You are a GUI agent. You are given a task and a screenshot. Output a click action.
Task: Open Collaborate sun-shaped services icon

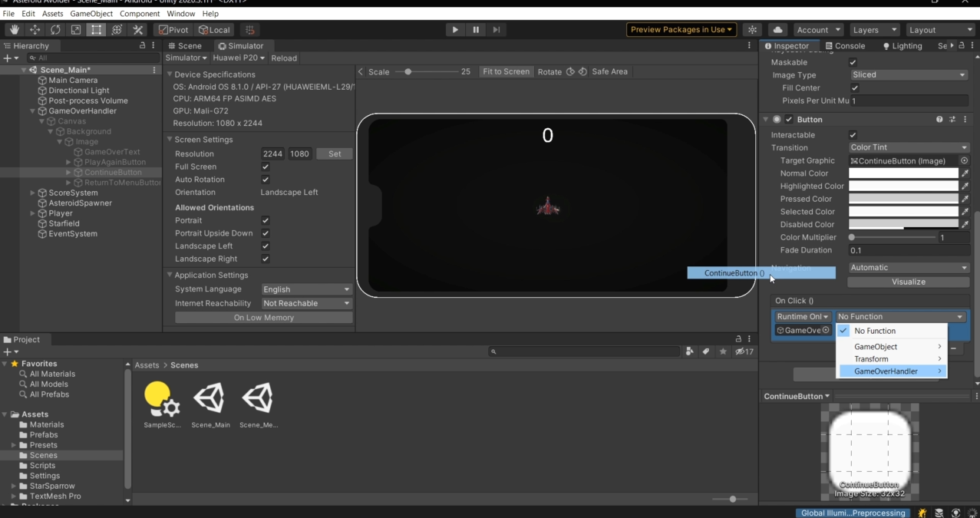(752, 30)
